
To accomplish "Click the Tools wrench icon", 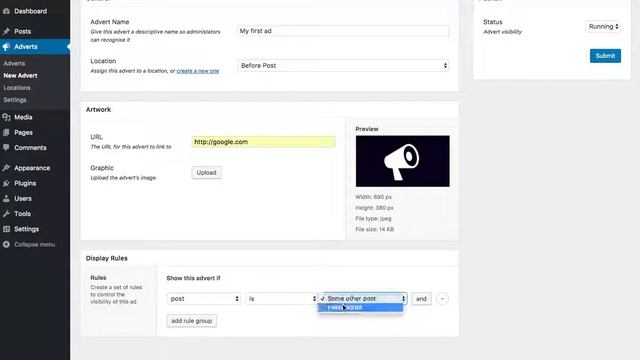I will (6, 213).
